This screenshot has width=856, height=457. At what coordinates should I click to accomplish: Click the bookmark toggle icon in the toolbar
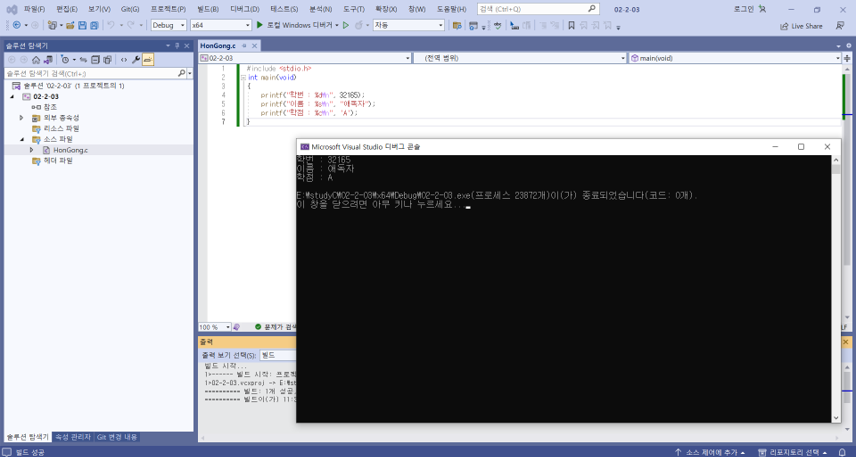[x=571, y=25]
